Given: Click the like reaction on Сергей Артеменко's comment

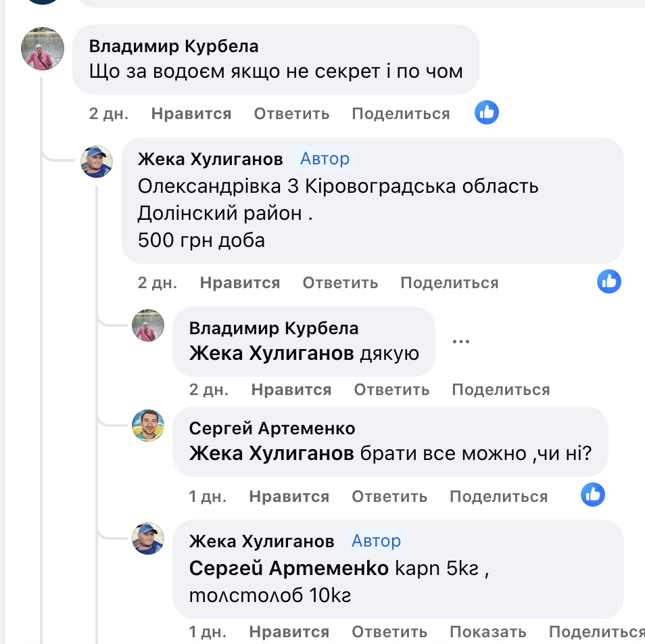Looking at the screenshot, I should [x=593, y=495].
